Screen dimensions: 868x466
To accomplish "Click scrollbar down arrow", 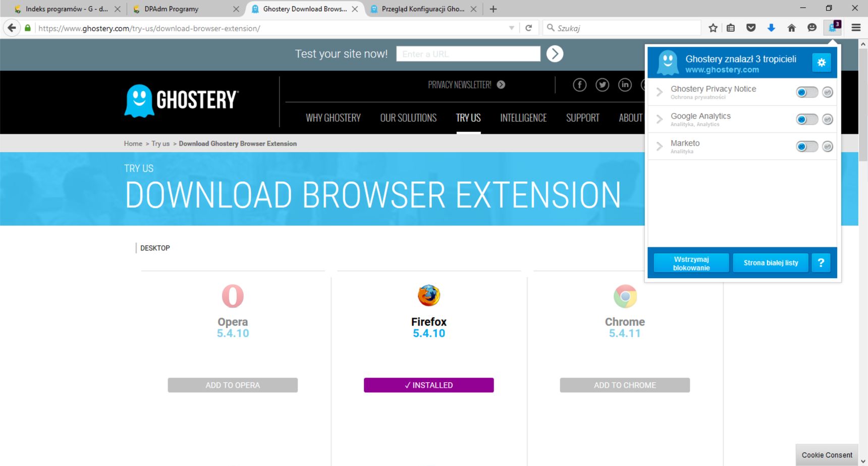I will pos(863,461).
